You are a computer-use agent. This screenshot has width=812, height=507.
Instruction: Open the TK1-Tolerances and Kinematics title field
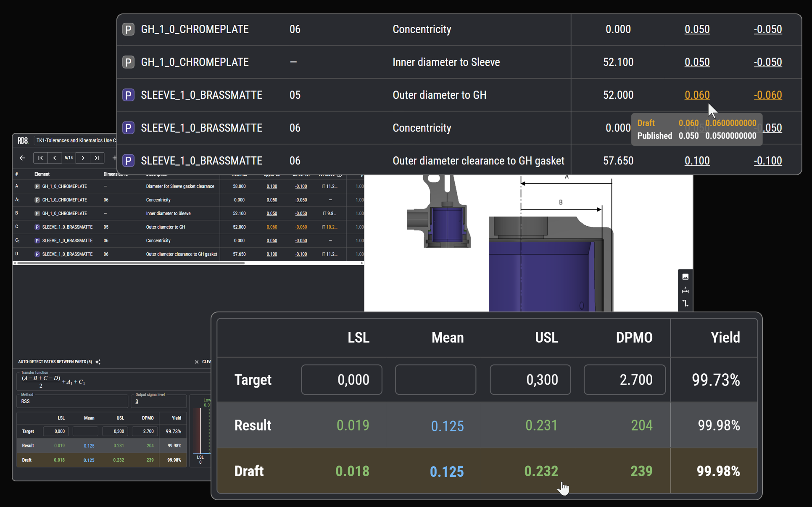coord(76,140)
